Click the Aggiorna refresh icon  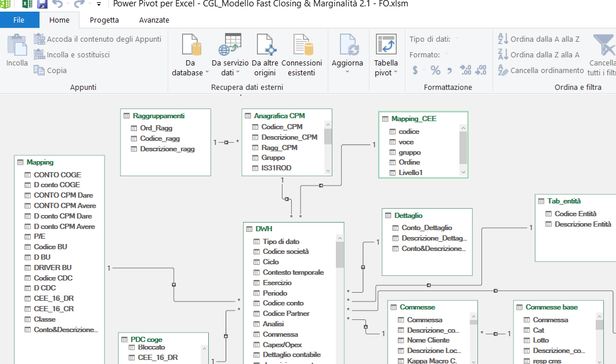coord(348,45)
